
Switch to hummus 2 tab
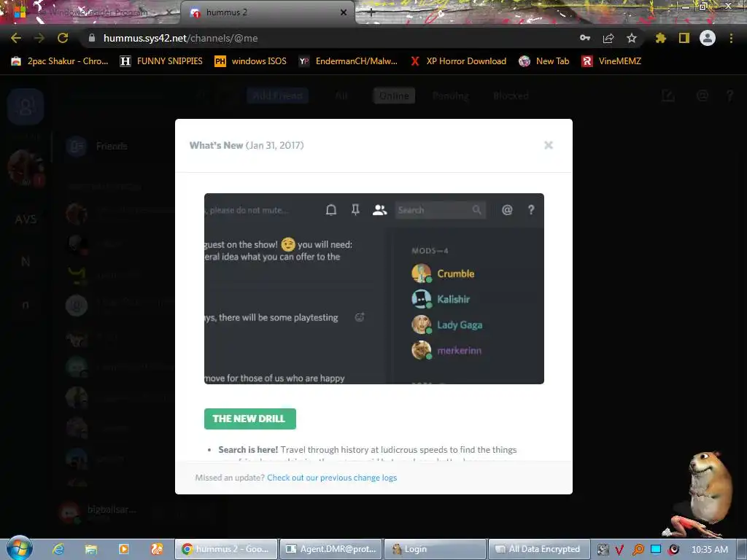267,13
